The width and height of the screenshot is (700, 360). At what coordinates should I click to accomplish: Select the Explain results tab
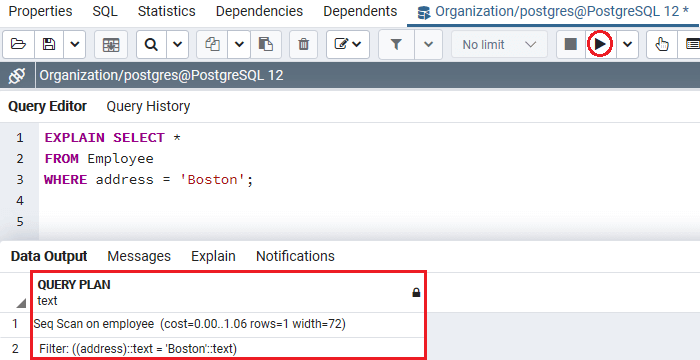pyautogui.click(x=213, y=256)
